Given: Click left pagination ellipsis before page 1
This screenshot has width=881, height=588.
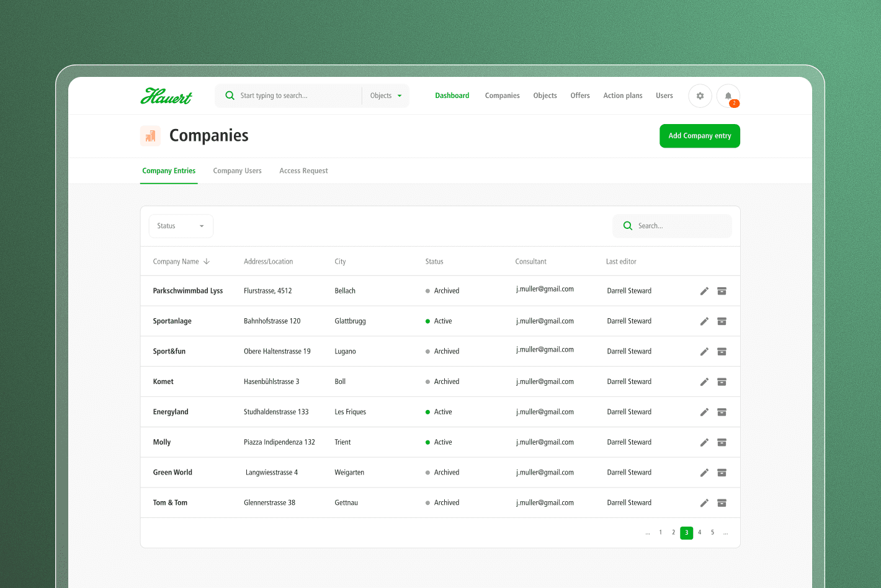Looking at the screenshot, I should (648, 533).
